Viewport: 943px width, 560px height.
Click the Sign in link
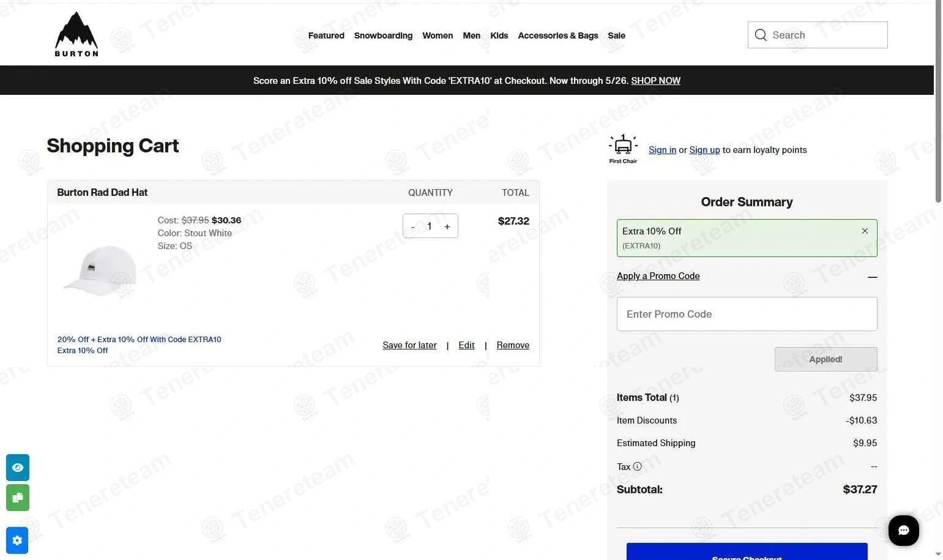coord(662,150)
